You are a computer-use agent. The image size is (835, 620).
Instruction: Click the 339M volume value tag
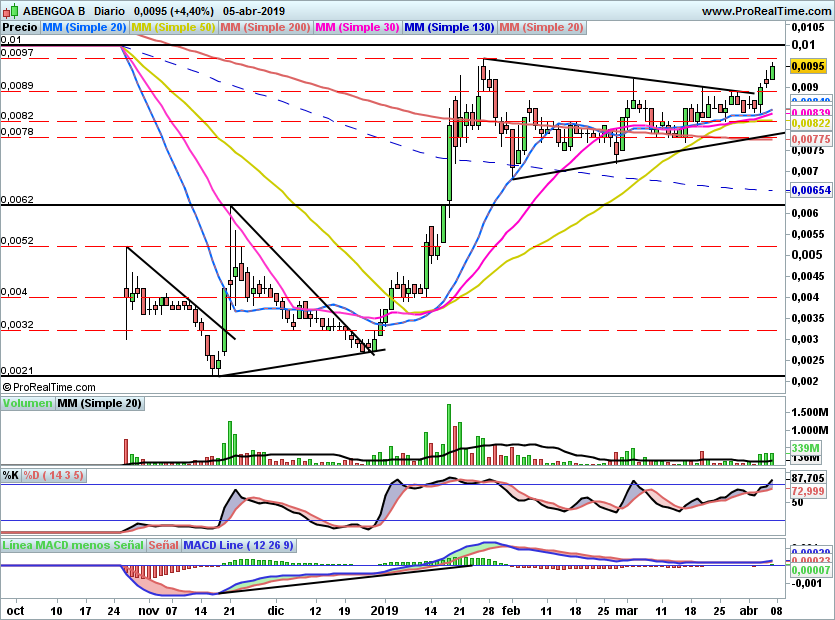click(805, 448)
